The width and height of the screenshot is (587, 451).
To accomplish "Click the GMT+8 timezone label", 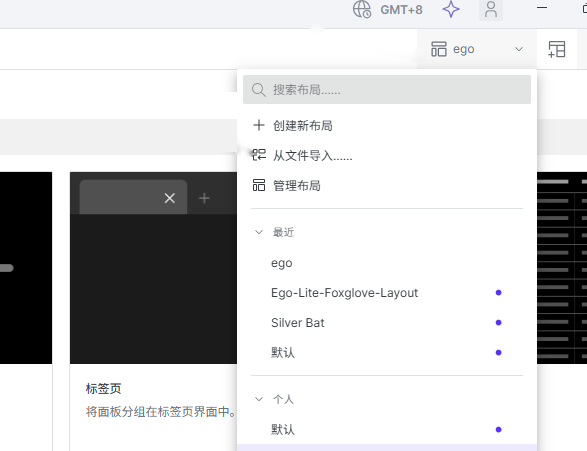I will point(401,10).
